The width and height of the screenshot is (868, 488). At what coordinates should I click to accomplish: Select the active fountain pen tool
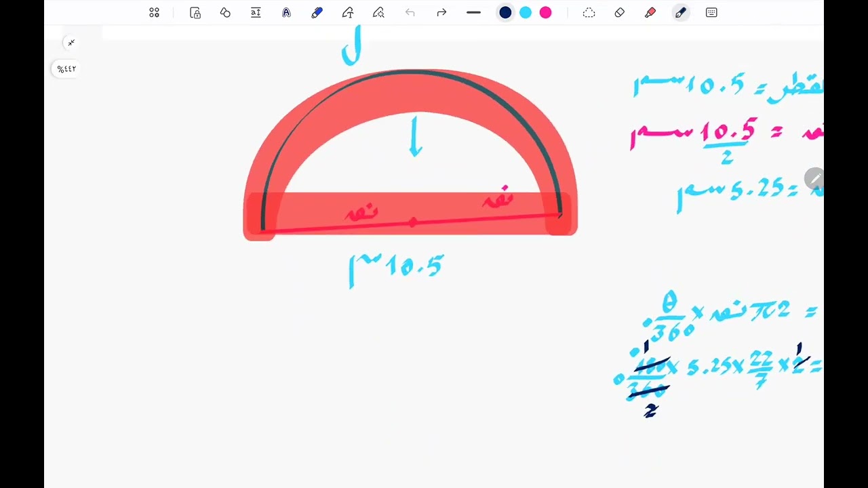point(681,13)
